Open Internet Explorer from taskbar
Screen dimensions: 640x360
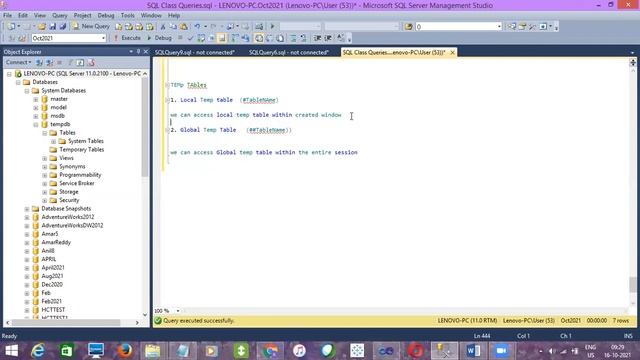(x=38, y=351)
